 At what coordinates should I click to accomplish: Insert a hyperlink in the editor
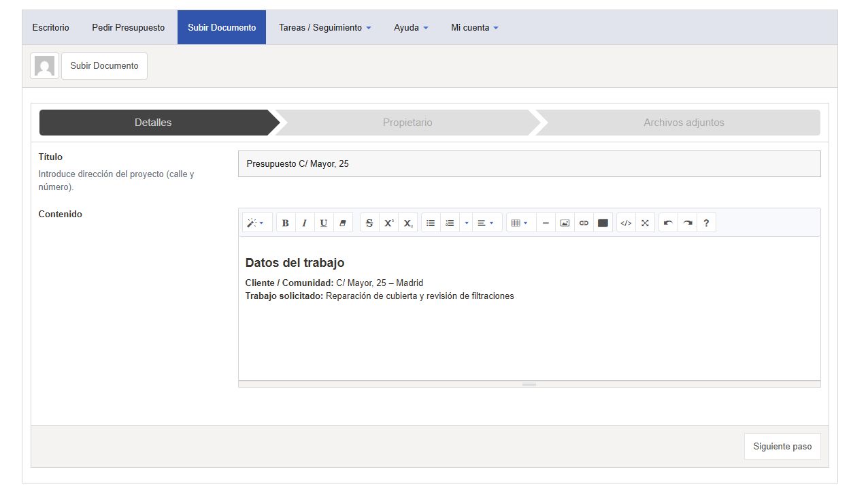[584, 222]
